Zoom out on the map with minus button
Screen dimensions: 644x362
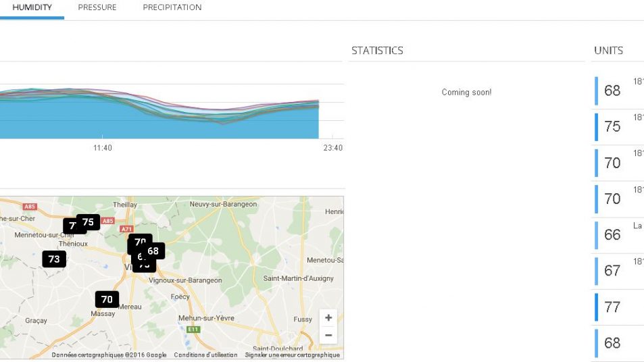coord(328,335)
